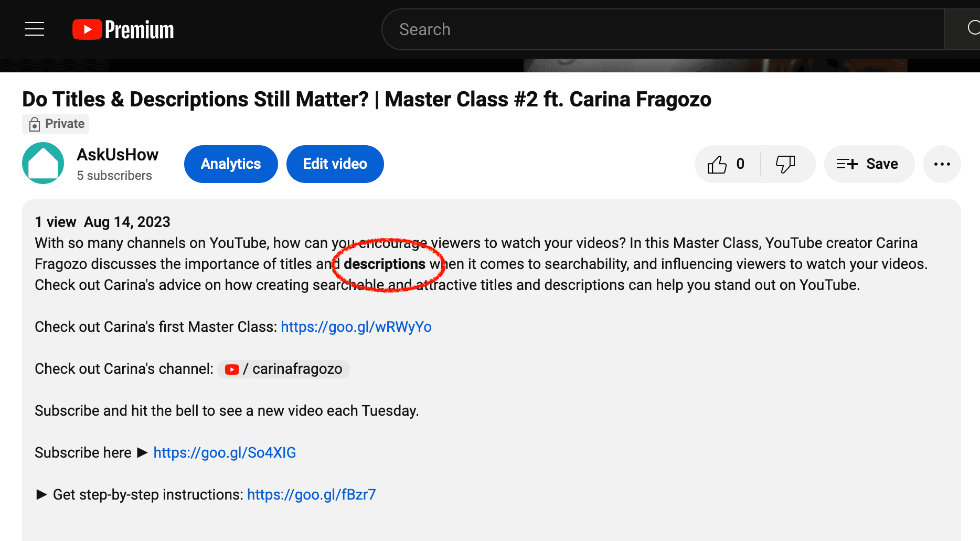The image size is (980, 541).
Task: Save video to a playlist
Action: (869, 164)
